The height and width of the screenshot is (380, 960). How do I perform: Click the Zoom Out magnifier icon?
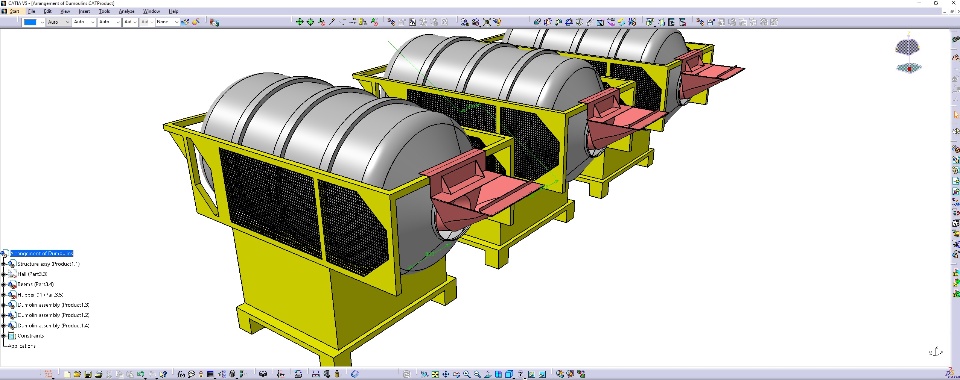477,374
